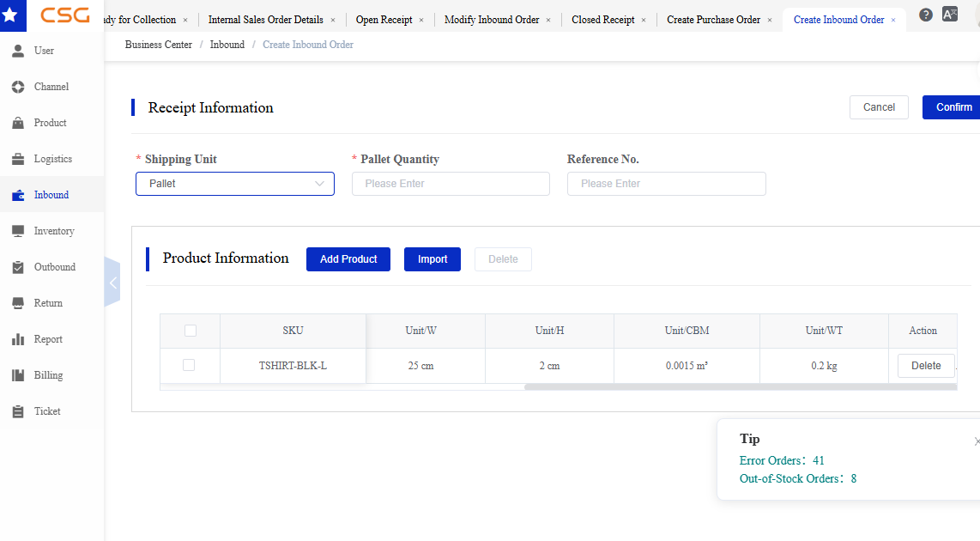Click the Inbound wallet icon

point(18,195)
